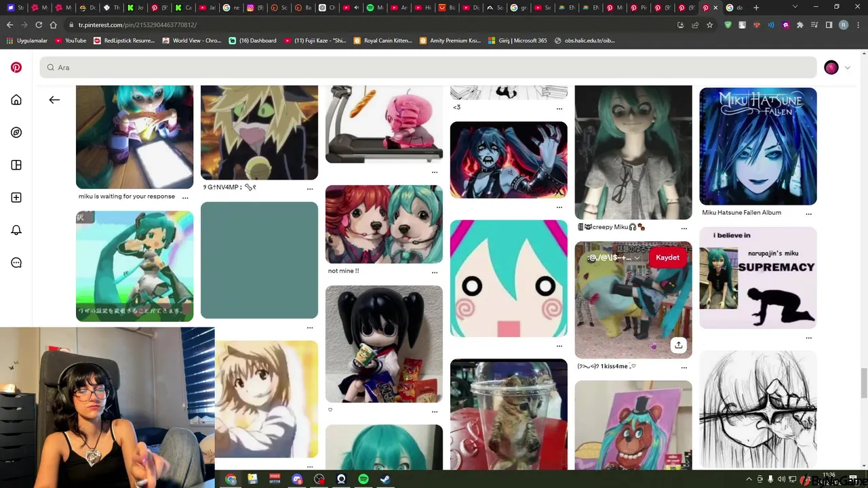Toggle the browser side panel icon
Image resolution: width=868 pixels, height=488 pixels.
pos(829,25)
